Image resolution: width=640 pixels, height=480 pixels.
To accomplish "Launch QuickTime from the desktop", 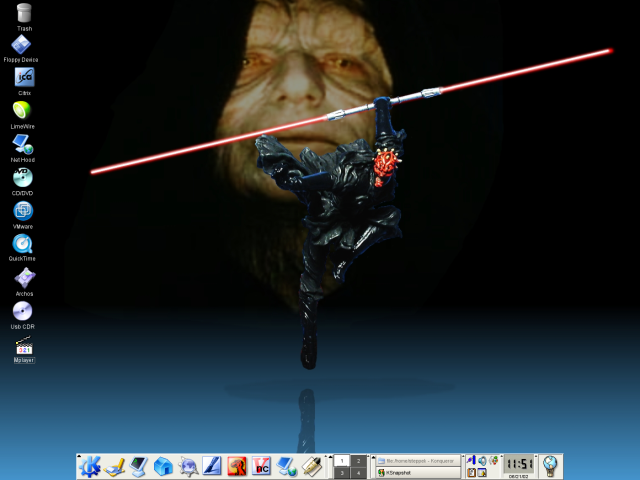I will click(22, 244).
